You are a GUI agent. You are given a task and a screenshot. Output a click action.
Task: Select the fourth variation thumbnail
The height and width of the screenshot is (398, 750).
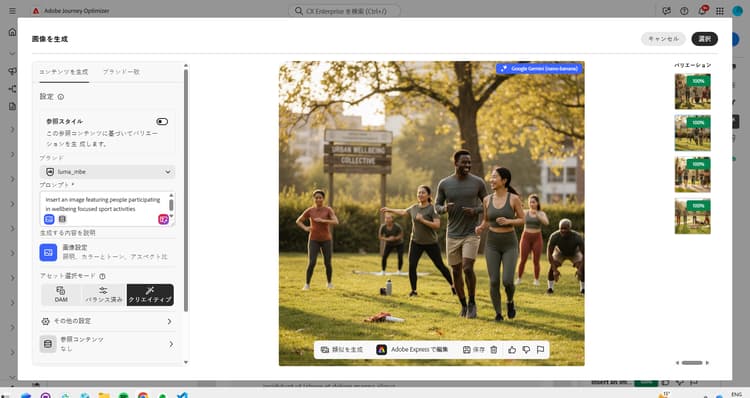[x=693, y=216]
